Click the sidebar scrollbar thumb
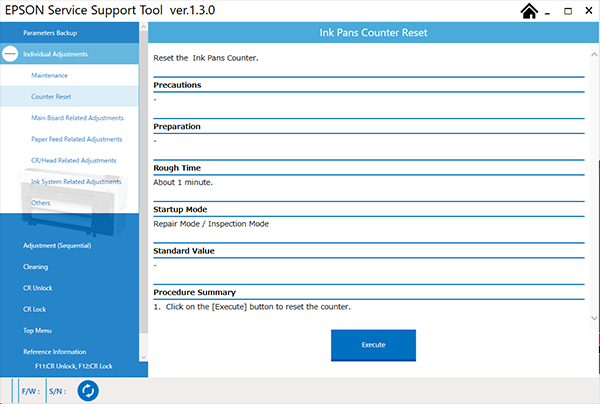 tap(143, 182)
